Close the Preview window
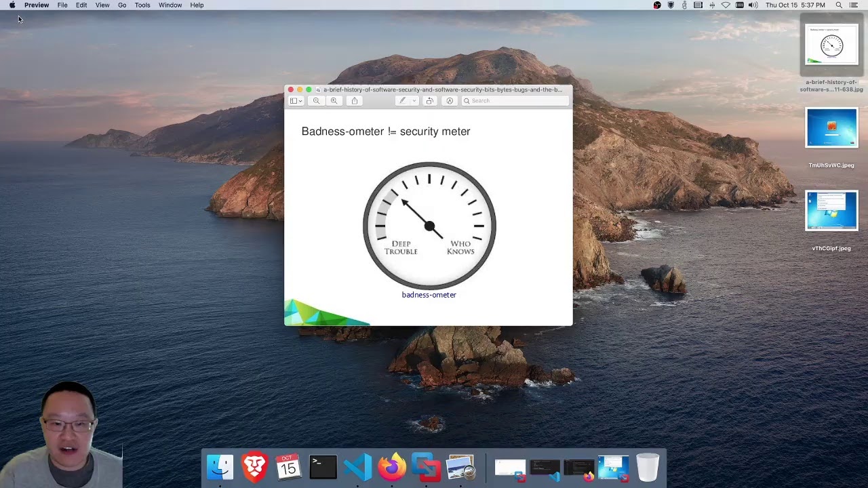This screenshot has width=868, height=488. click(291, 89)
